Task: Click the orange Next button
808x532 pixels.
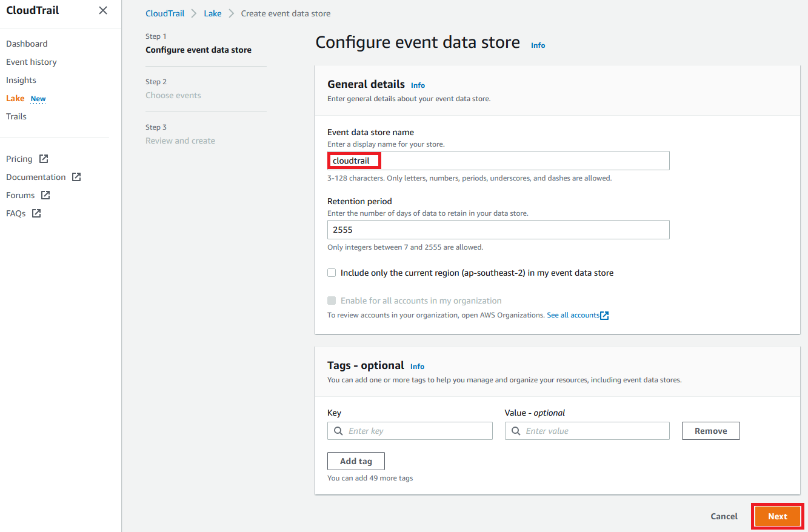Action: click(778, 516)
